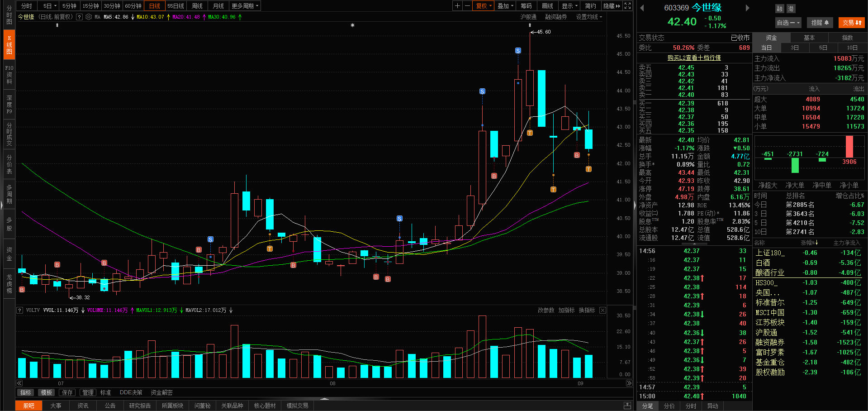Open MA indicator settings gear
The width and height of the screenshot is (868, 411).
click(x=89, y=17)
